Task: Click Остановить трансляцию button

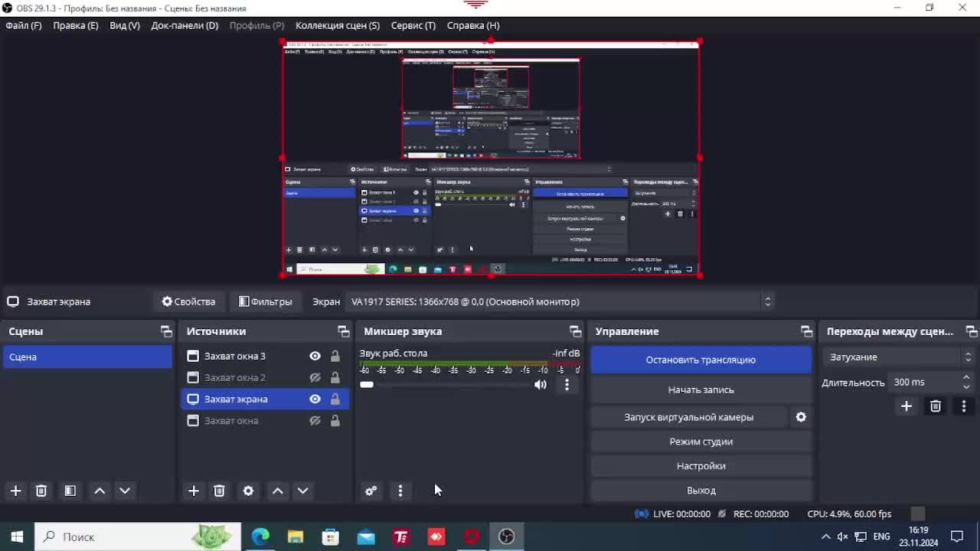Action: click(701, 360)
